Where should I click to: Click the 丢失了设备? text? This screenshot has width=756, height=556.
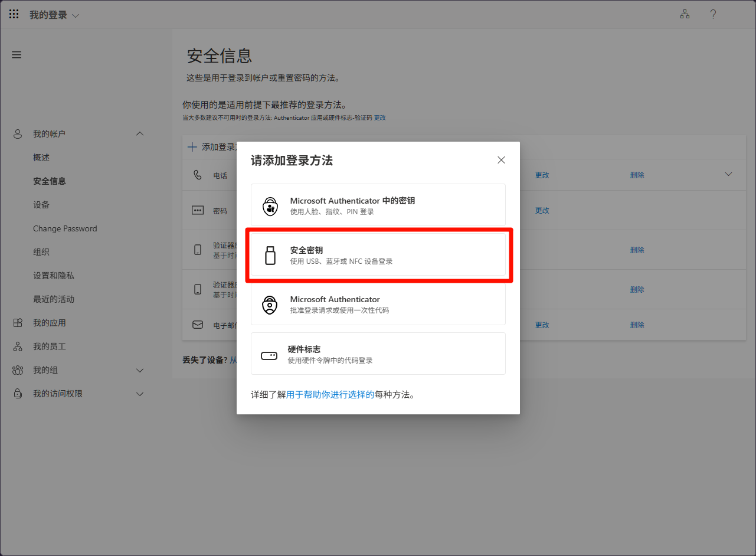(205, 359)
